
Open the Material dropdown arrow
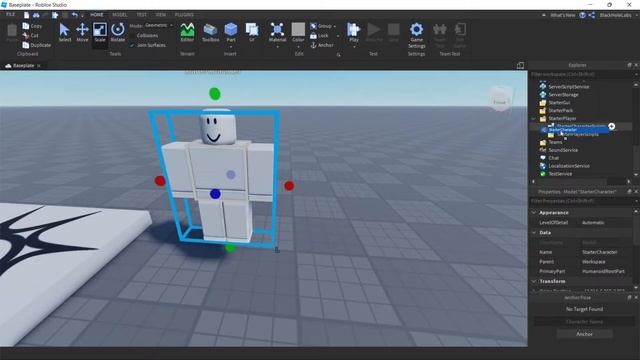(277, 47)
